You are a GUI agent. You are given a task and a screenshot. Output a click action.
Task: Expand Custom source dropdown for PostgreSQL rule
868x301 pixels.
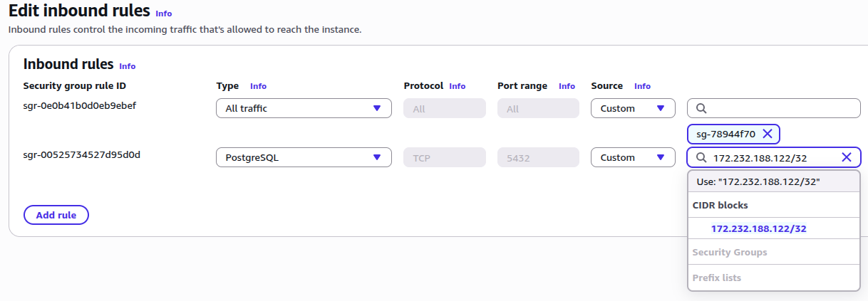tap(632, 157)
